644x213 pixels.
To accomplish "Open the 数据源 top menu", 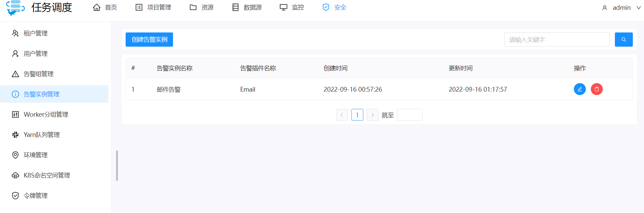I will (x=247, y=7).
